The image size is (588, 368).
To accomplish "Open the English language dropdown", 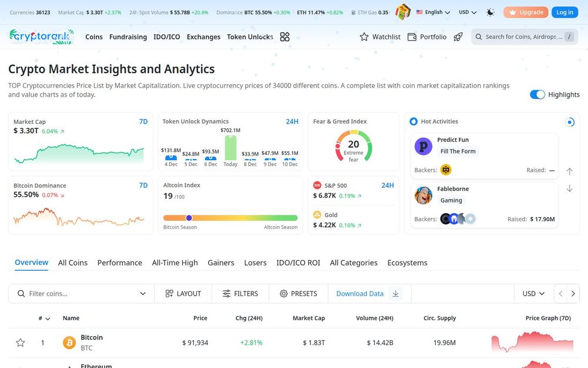I will tap(433, 12).
